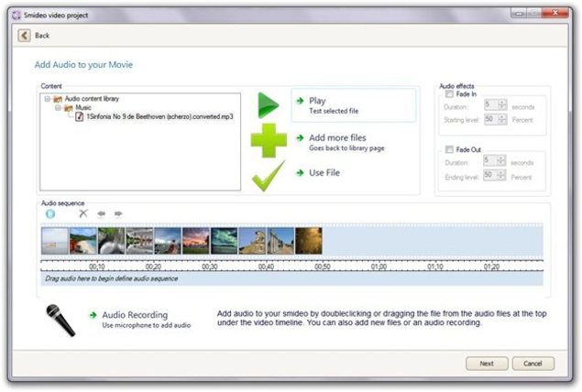The image size is (582, 392).
Task: Click the 00:30 mark on timeline ruler
Action: pos(210,267)
